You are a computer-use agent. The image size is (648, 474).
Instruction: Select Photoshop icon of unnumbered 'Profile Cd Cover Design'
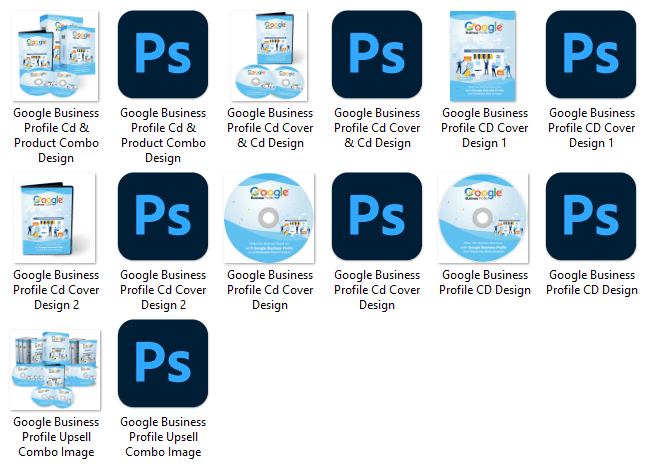click(x=377, y=217)
